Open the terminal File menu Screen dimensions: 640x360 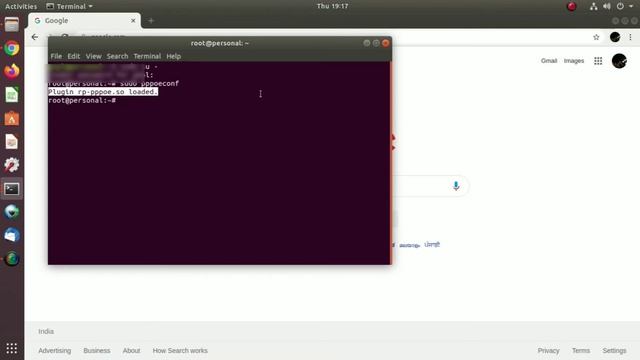point(56,56)
